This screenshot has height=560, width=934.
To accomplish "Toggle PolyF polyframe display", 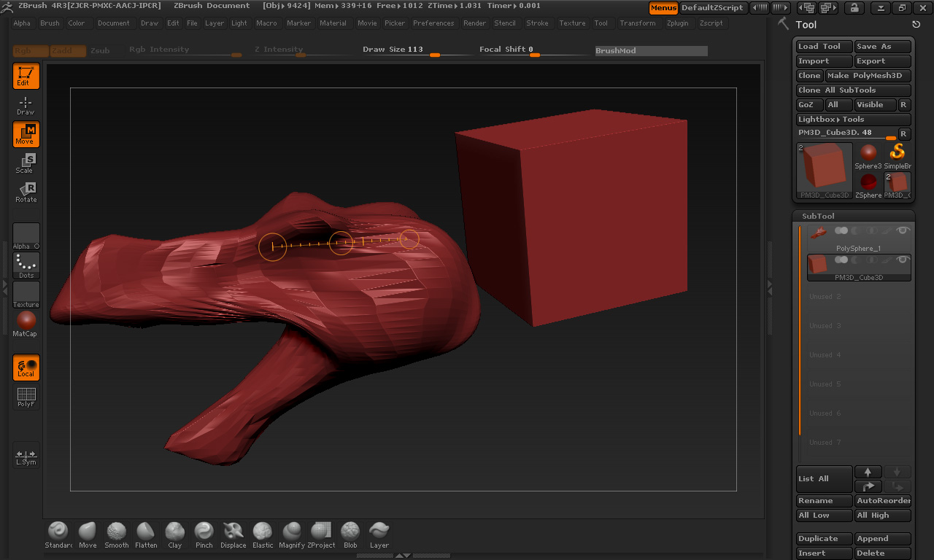I will click(x=26, y=397).
